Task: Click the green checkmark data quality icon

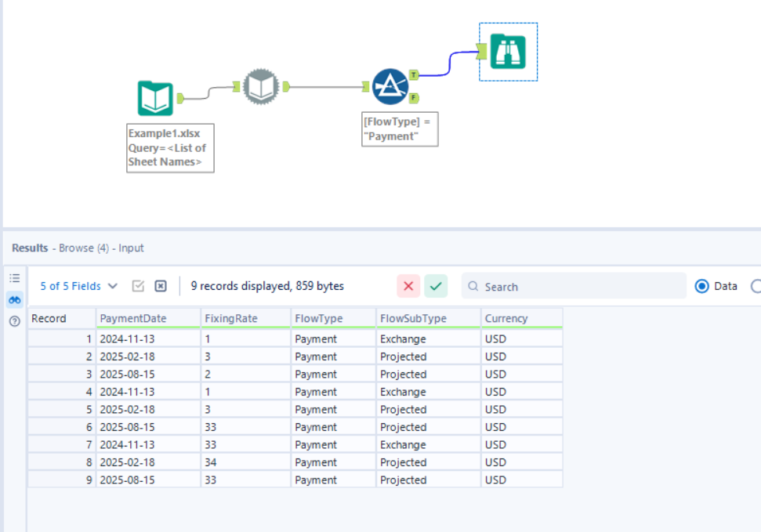Action: (x=436, y=287)
